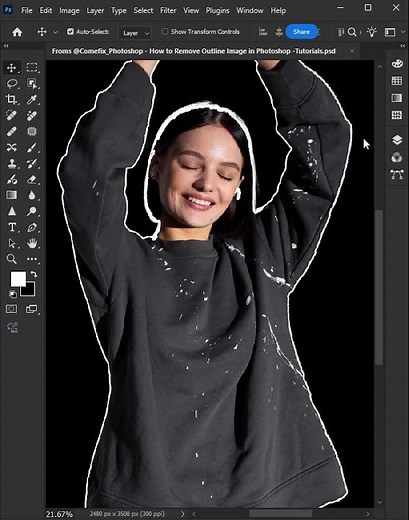Open the Paths panel icon
The width and height of the screenshot is (409, 520).
397,174
